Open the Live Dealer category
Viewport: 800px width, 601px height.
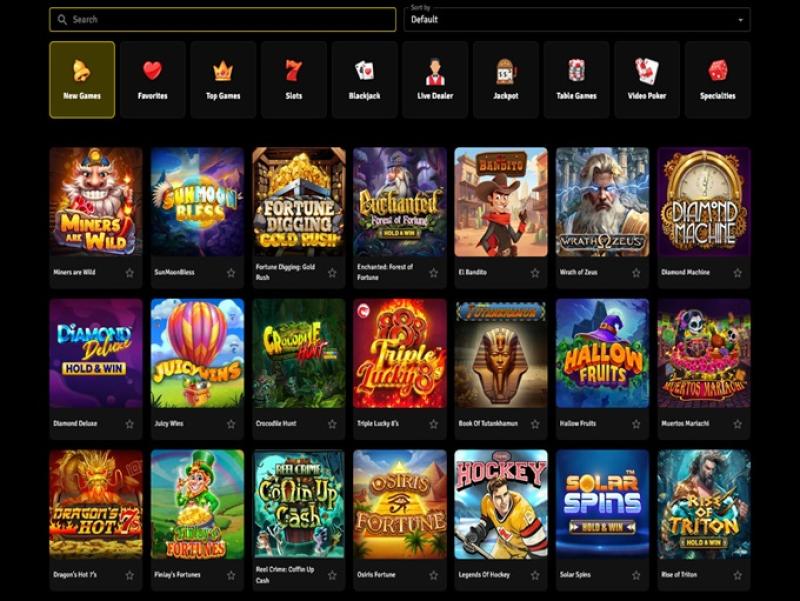pos(435,80)
